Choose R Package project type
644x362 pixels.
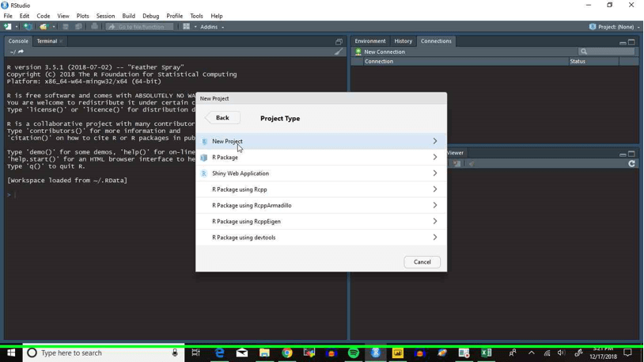tap(321, 157)
